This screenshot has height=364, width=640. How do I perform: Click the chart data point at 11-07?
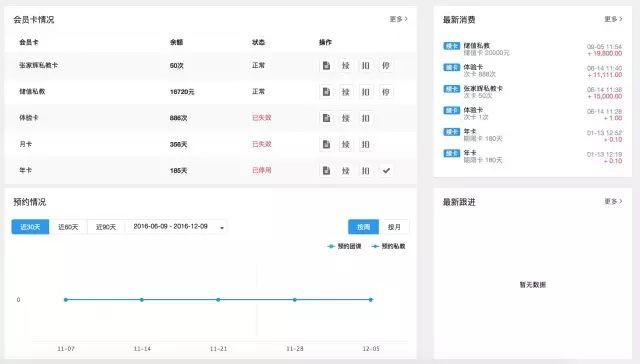point(66,300)
